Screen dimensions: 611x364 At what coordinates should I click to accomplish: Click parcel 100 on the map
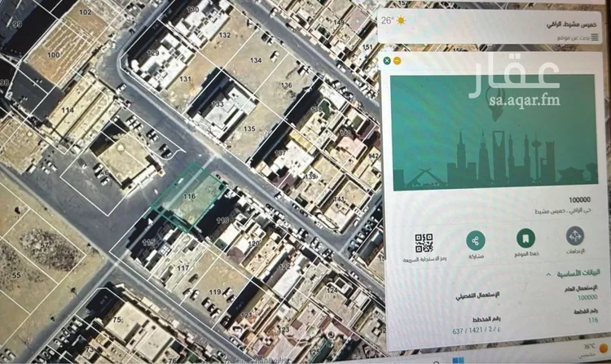tap(54, 55)
